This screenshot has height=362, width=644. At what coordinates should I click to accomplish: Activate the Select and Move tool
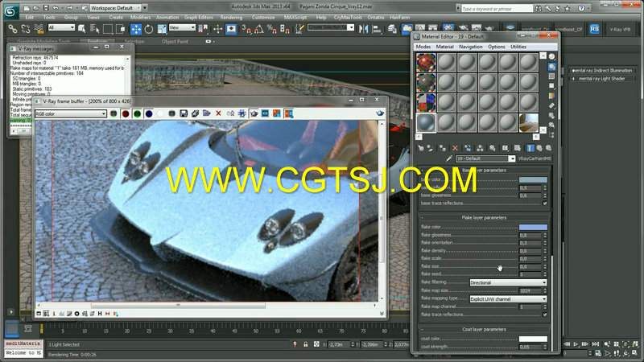pos(135,29)
